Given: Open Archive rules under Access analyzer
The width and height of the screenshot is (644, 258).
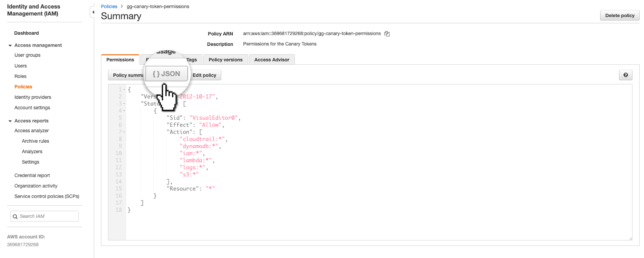Looking at the screenshot, I should point(35,141).
